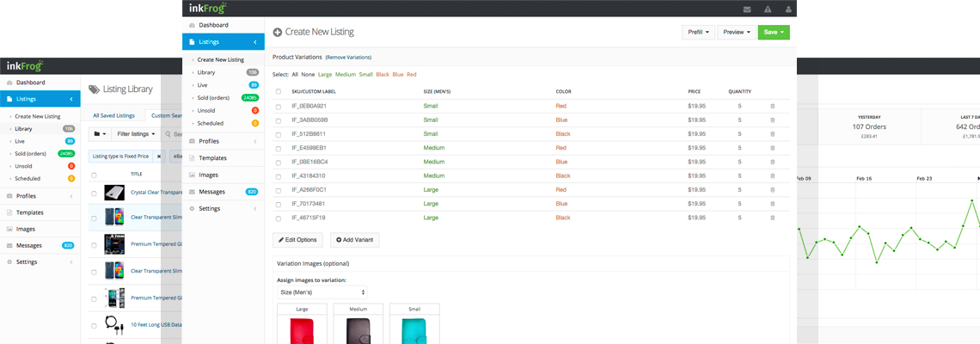Click the Edit Options button

tap(297, 240)
